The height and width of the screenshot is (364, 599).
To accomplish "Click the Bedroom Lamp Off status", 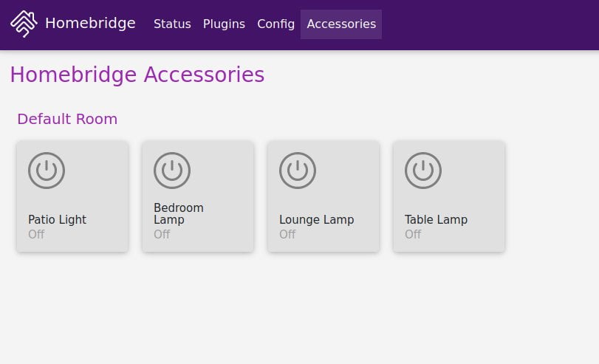I will point(162,234).
